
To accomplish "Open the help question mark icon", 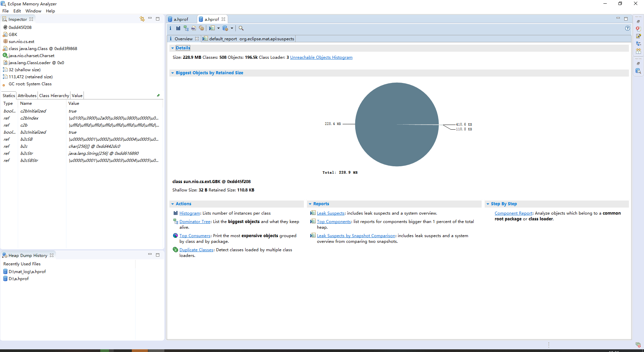I will 627,28.
